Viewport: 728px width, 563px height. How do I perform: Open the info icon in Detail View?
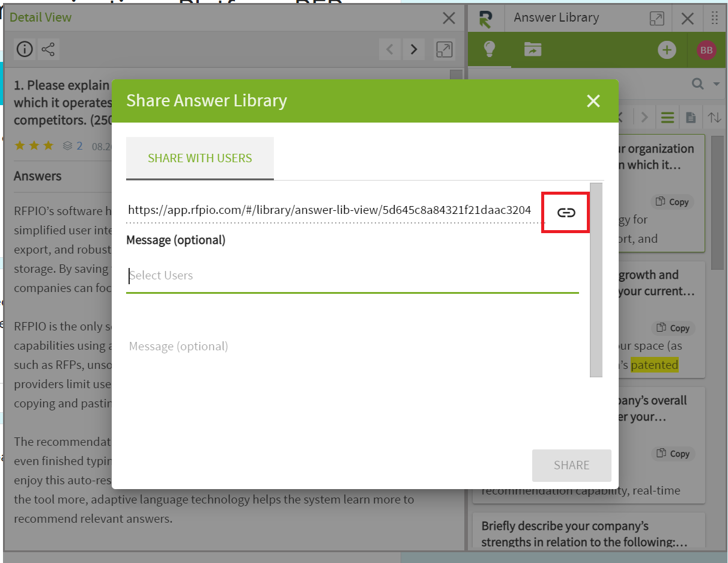24,49
